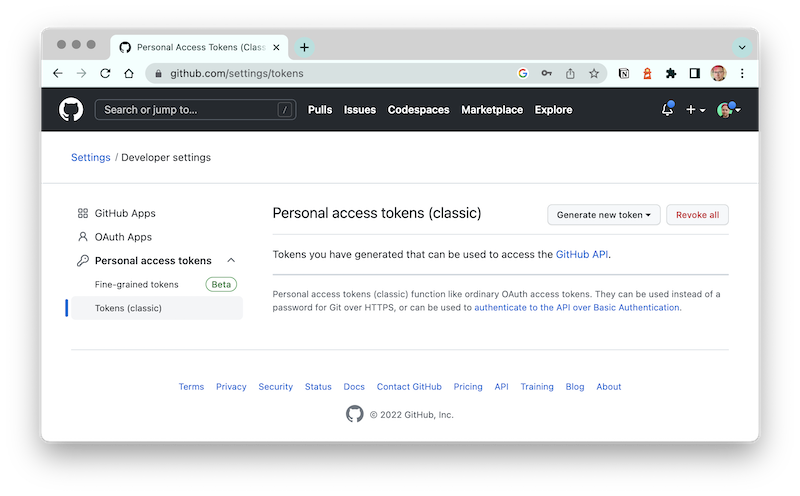Select Tokens (classic) in sidebar
This screenshot has width=800, height=496.
[x=157, y=308]
